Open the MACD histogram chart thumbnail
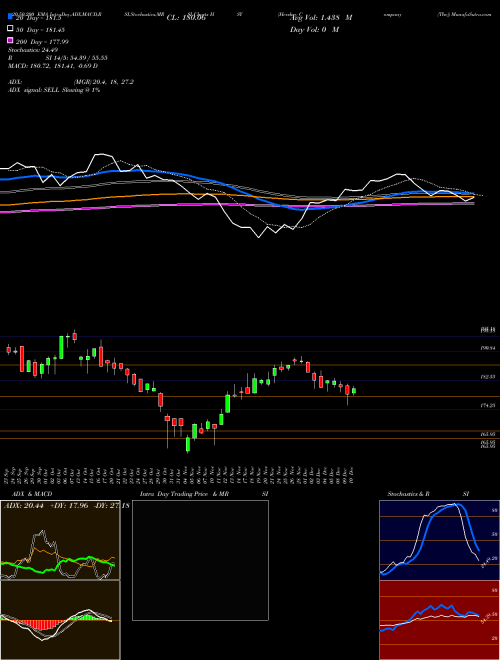Image resolution: width=500 pixels, height=660 pixels. (60, 620)
